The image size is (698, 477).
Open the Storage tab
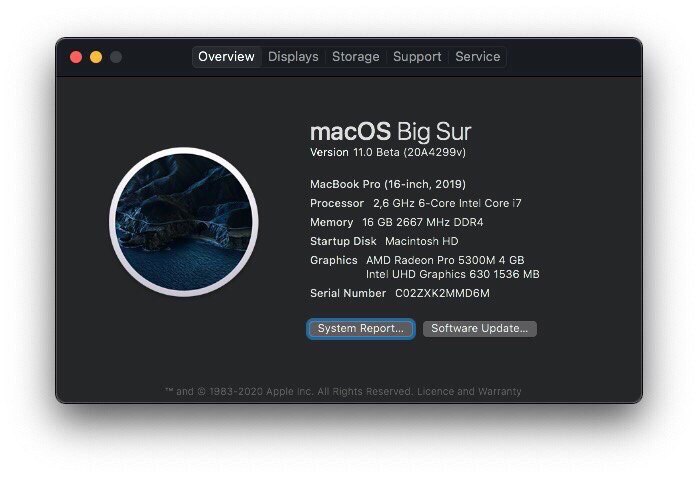pos(356,57)
